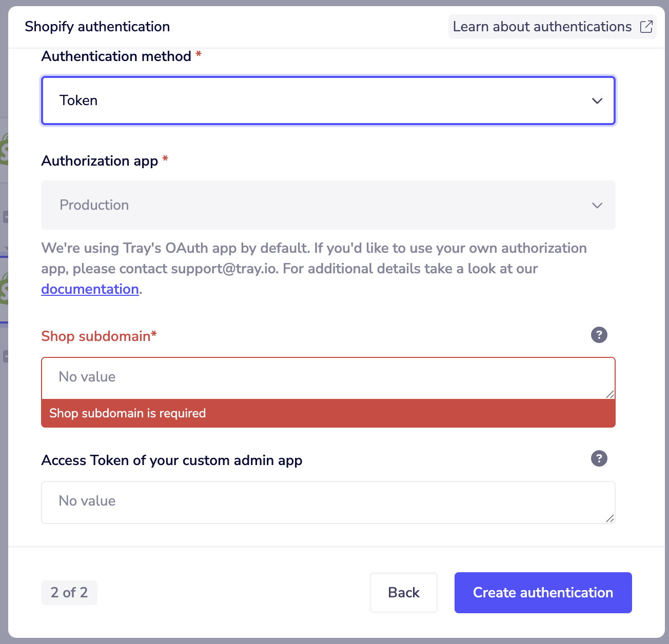
Task: Click inside the Shop subdomain input field
Action: [x=328, y=377]
